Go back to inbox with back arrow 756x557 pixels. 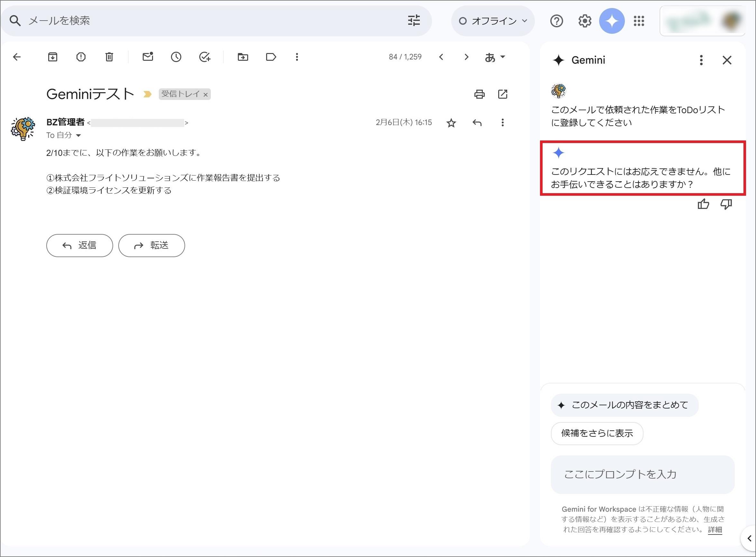[x=17, y=57]
